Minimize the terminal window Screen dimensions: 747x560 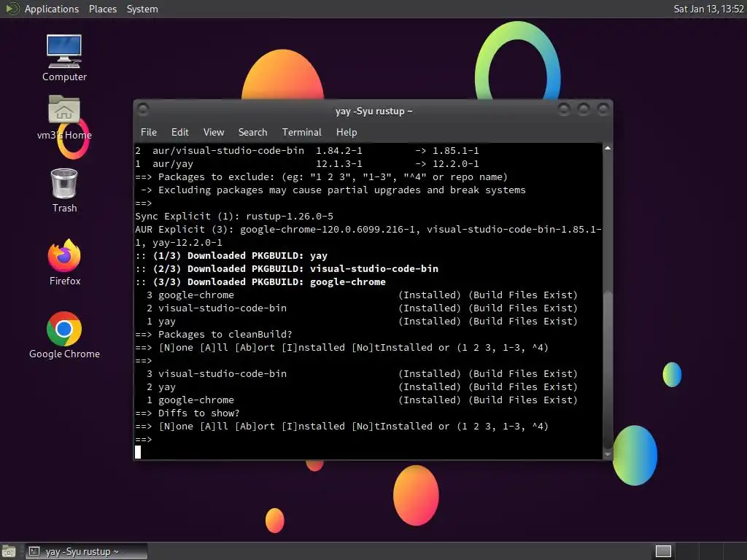point(564,109)
